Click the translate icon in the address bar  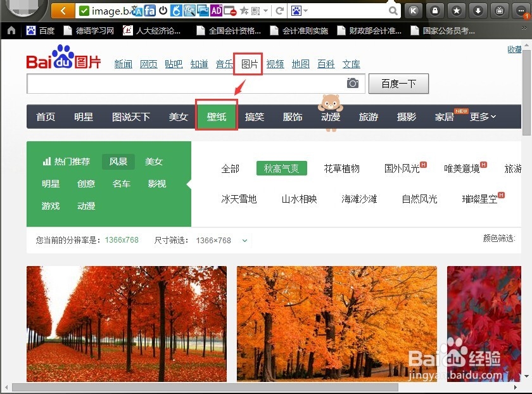pyautogui.click(x=135, y=11)
